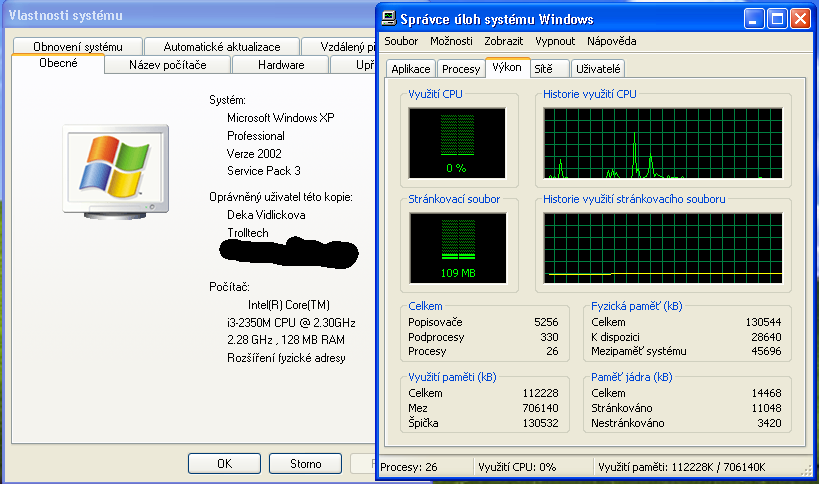Click the 'Microsoft Windows XP' system text
The height and width of the screenshot is (484, 819).
[280, 118]
